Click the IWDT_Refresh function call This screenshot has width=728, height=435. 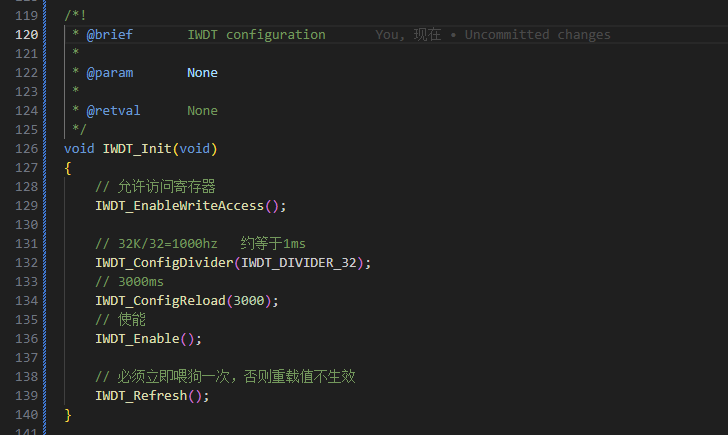coord(141,395)
